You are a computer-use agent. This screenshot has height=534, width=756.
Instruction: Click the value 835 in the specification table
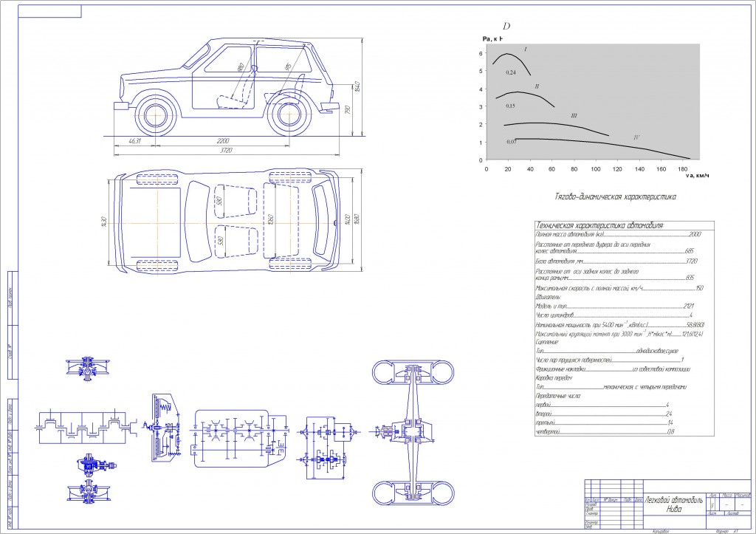click(690, 278)
